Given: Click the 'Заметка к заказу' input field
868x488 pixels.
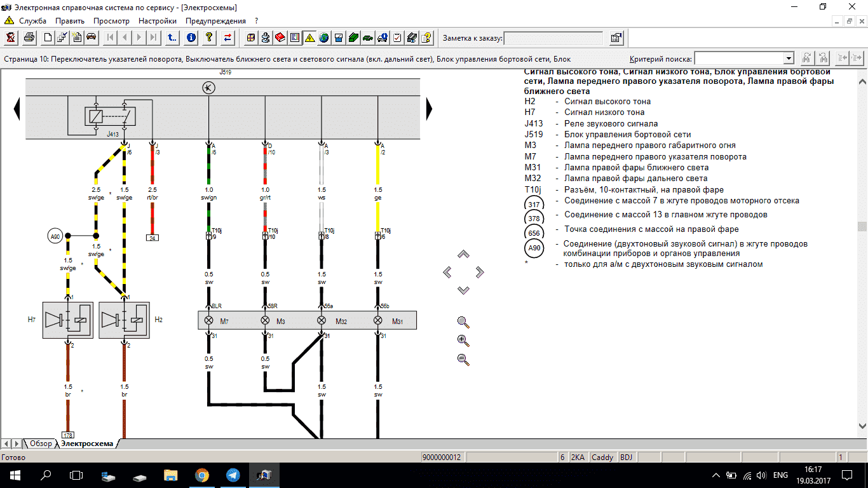Looking at the screenshot, I should pos(553,38).
